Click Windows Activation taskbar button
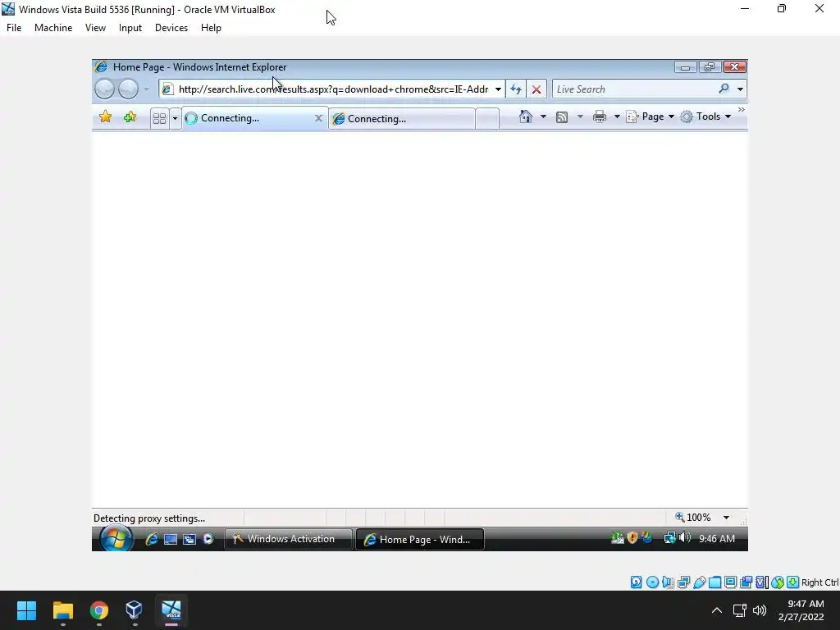Screen dimensions: 840x630 pyautogui.click(x=289, y=539)
